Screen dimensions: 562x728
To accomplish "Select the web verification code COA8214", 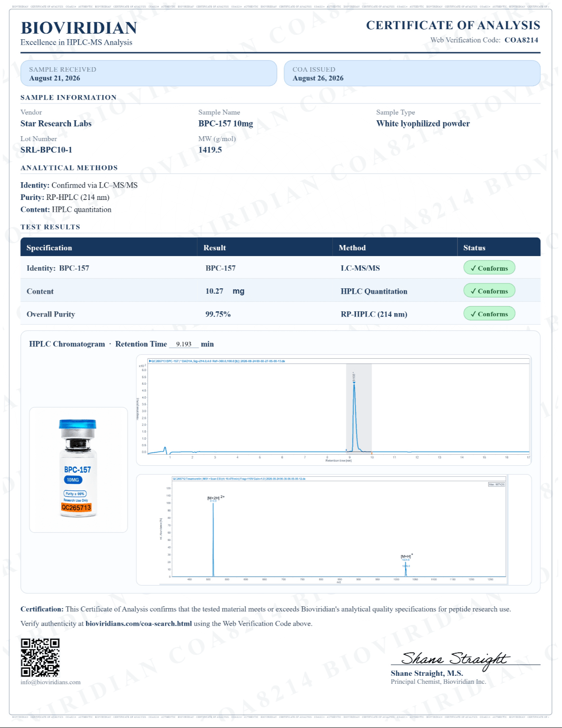I will point(521,40).
